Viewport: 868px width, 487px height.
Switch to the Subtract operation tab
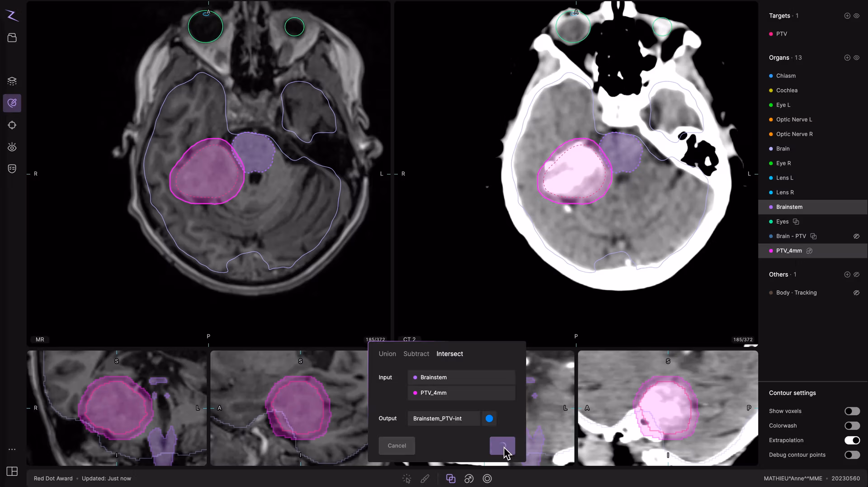coord(416,354)
